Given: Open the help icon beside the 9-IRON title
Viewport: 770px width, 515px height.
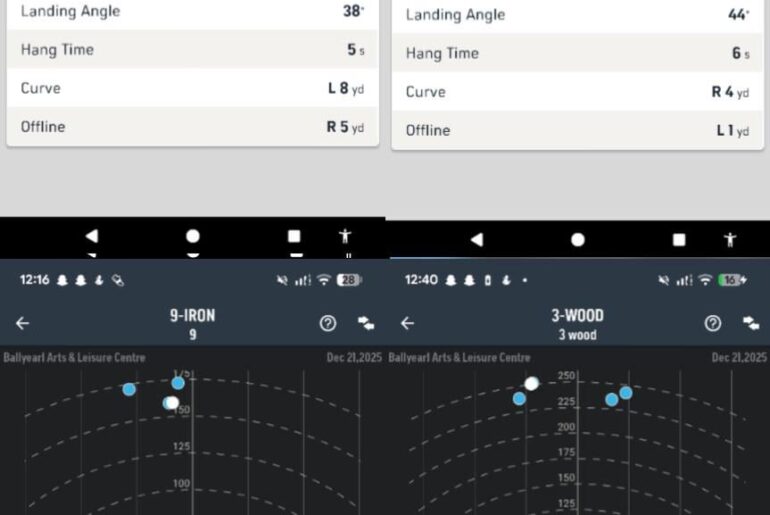Looking at the screenshot, I should (327, 323).
